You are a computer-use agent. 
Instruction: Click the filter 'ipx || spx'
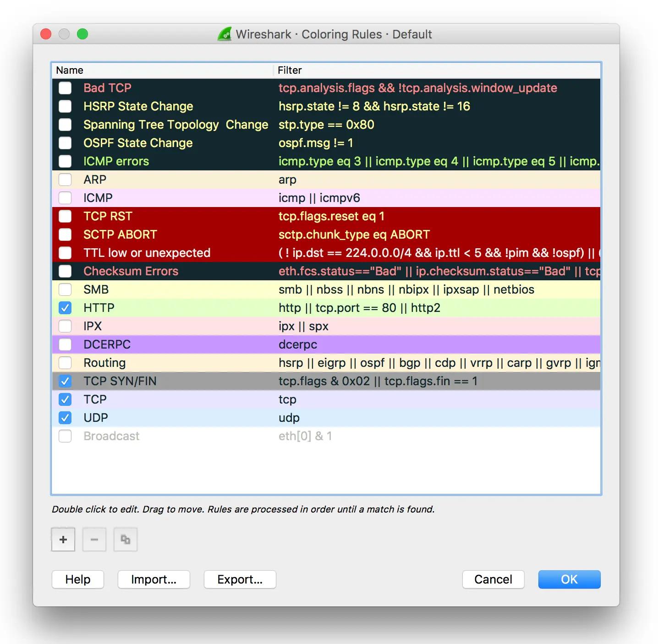(303, 326)
